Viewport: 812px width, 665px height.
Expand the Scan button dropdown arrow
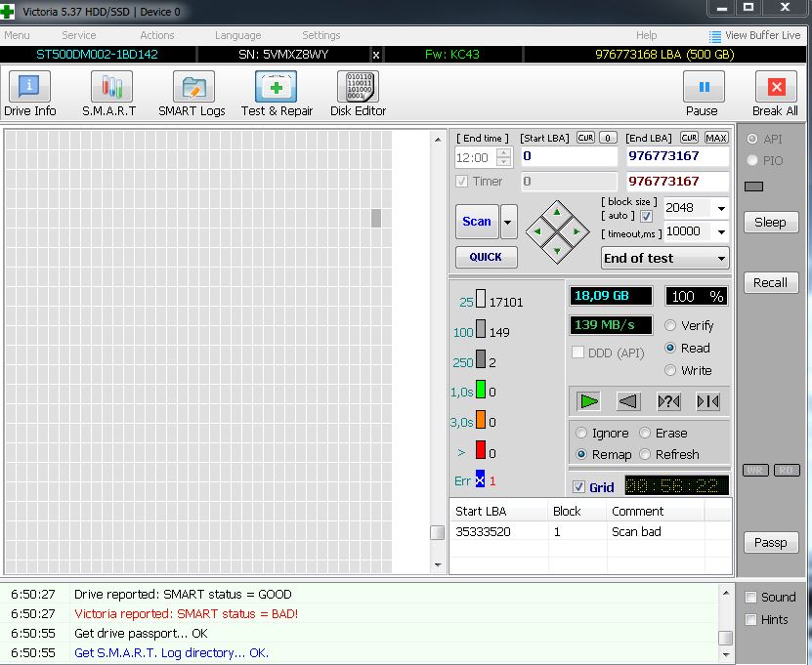pyautogui.click(x=508, y=222)
